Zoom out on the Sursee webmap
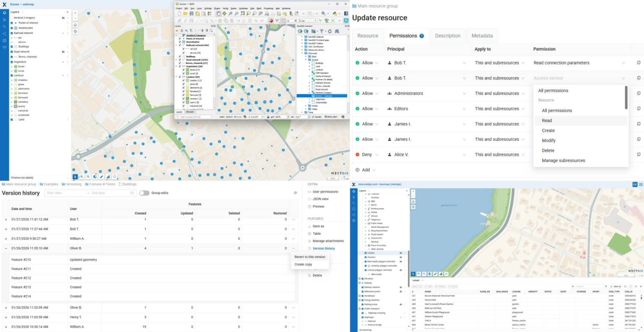This screenshot has height=332, width=644. [75, 18]
